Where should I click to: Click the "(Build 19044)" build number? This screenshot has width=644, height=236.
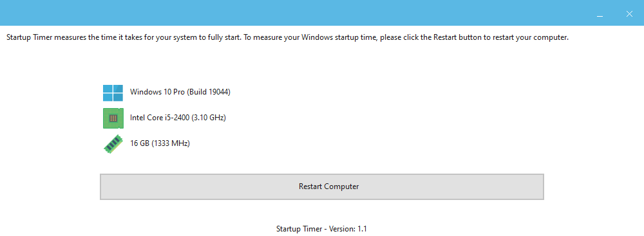pos(209,92)
